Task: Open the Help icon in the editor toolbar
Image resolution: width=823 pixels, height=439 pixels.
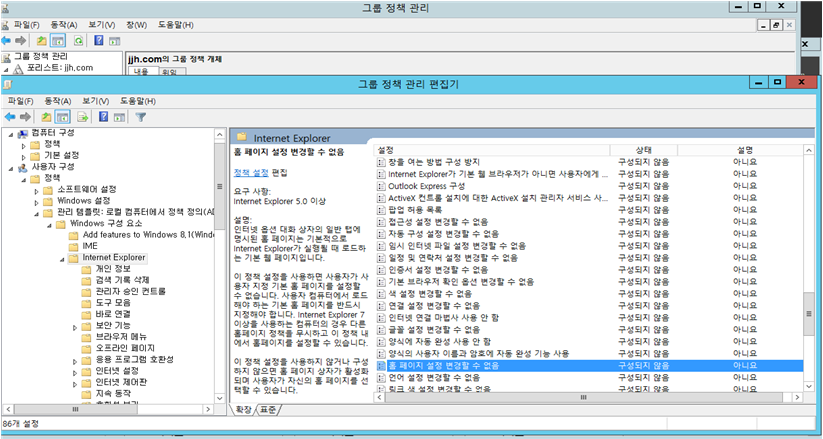Action: click(x=104, y=117)
